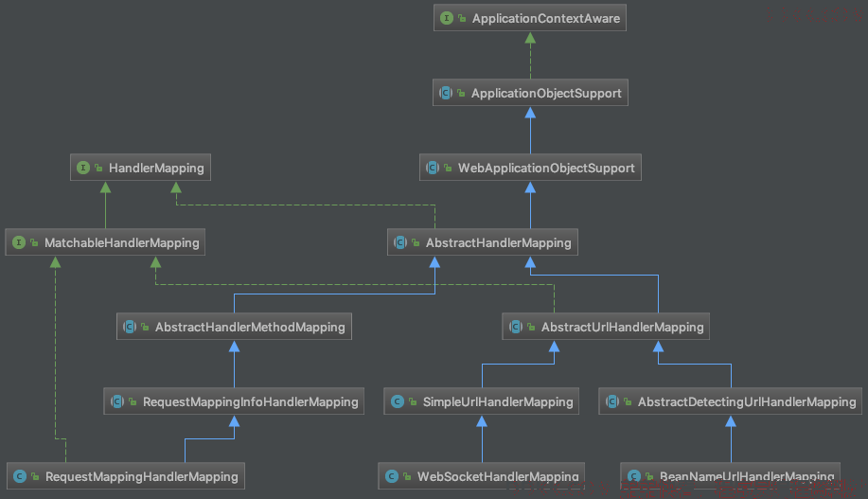Click the visibility lock icon on AbstractUrlHandlerMapping
The image size is (868, 499).
coord(531,327)
